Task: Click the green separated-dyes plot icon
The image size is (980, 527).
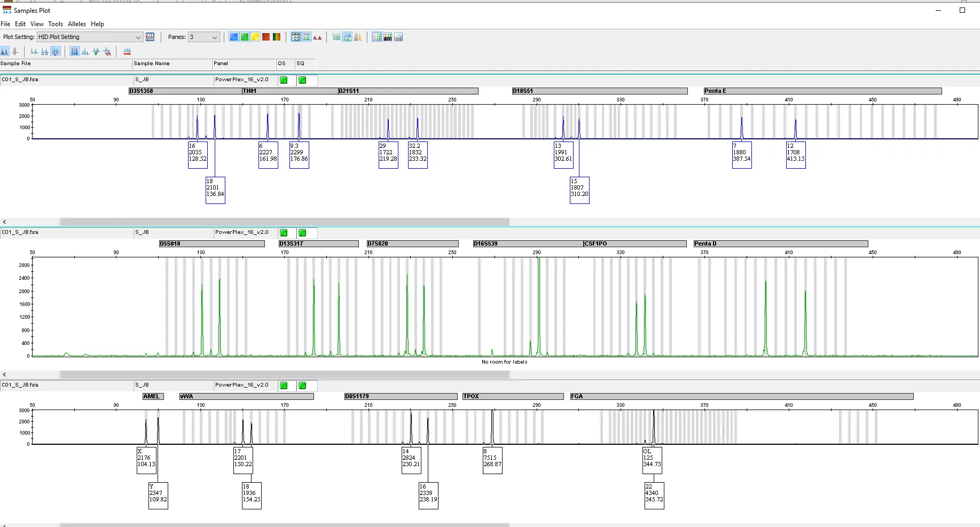Action: click(336, 37)
